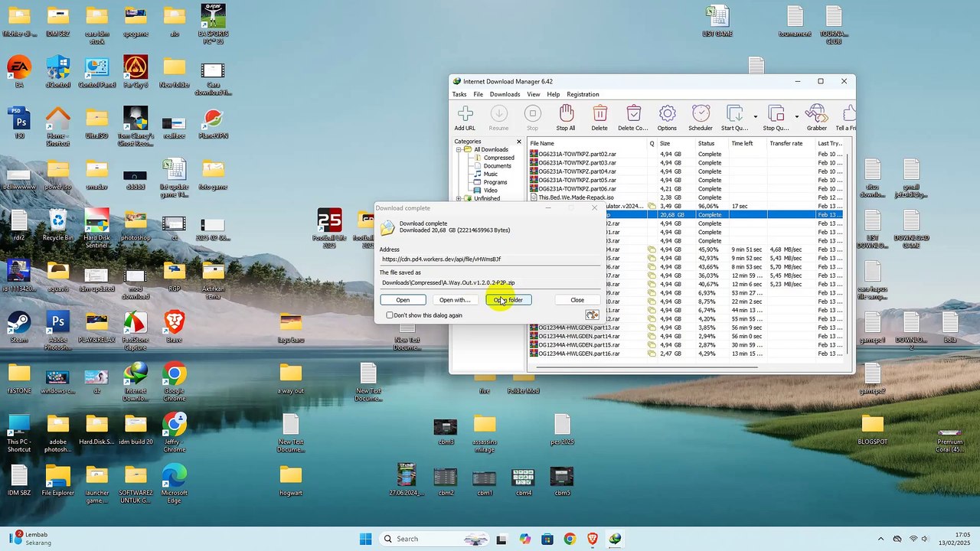Click the Open with... button

[x=455, y=300]
